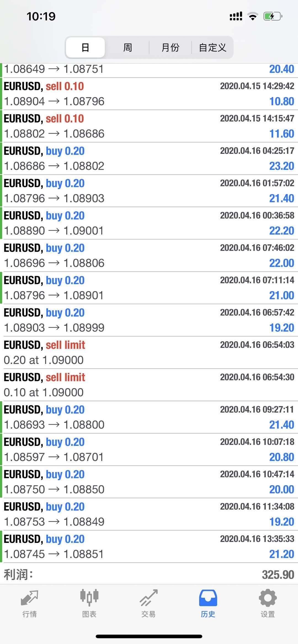
Task: Select the 日 day period tab
Action: [85, 48]
